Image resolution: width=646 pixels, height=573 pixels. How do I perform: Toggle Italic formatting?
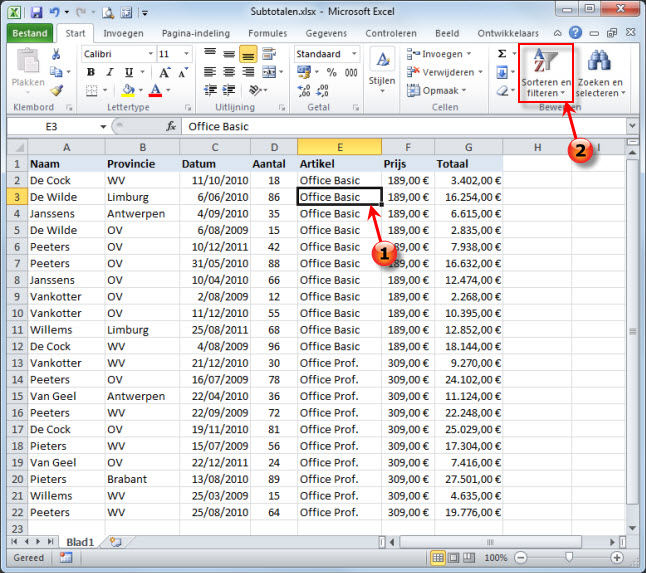110,73
